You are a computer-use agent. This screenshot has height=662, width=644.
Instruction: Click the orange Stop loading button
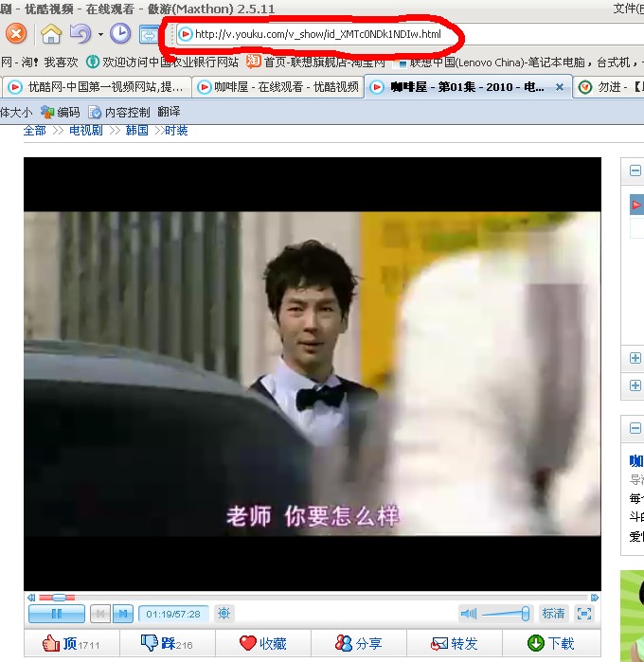pyautogui.click(x=16, y=34)
